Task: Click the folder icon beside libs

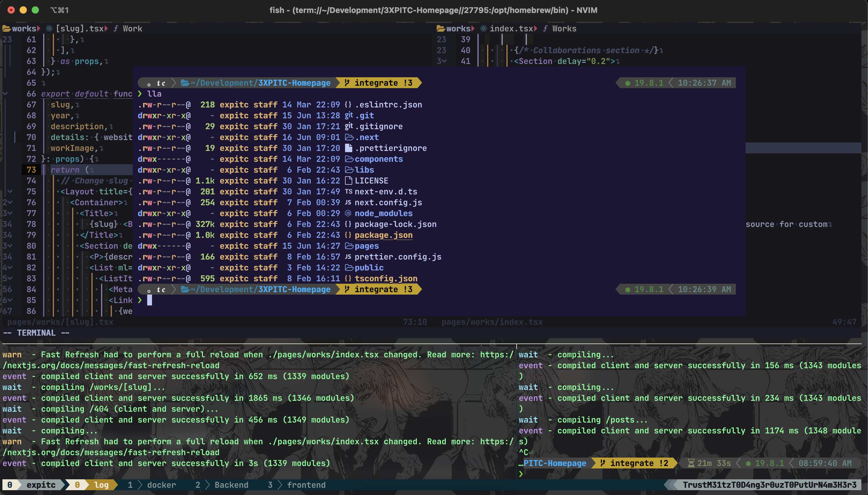Action: click(x=349, y=170)
